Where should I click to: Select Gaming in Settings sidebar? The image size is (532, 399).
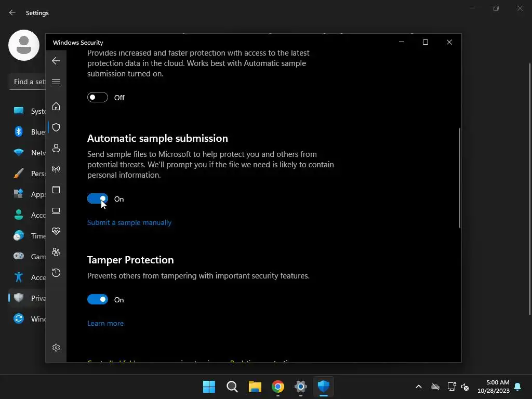coord(27,257)
